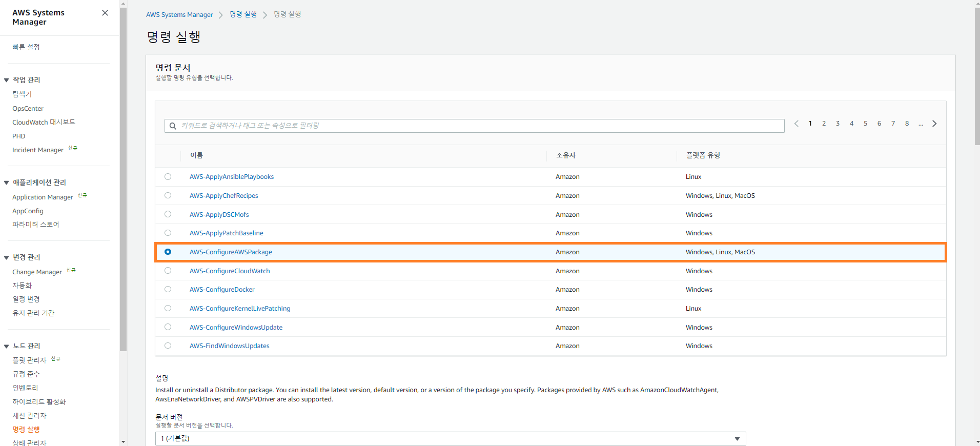Open 자동화 in sidebar
The height and width of the screenshot is (446, 980).
(x=22, y=286)
